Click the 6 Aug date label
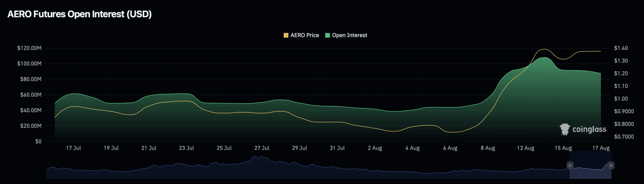The image size is (644, 184). tap(450, 148)
